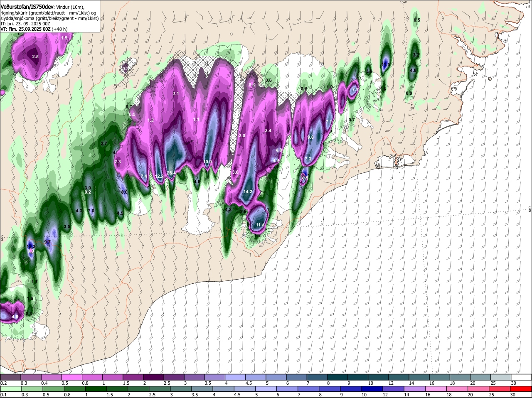
Task: Click the initial time line 'IT: þri. 23. 09. 2025 00Z'
Action: pyautogui.click(x=25, y=24)
